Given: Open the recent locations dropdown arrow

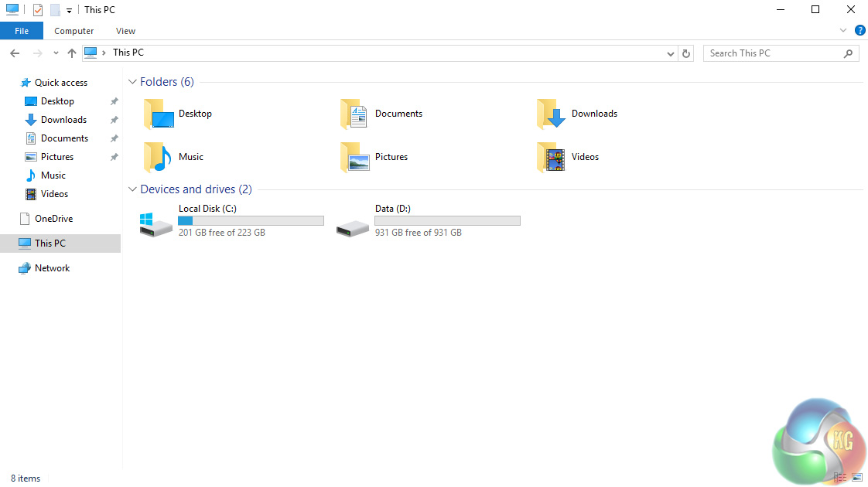Looking at the screenshot, I should pos(56,53).
